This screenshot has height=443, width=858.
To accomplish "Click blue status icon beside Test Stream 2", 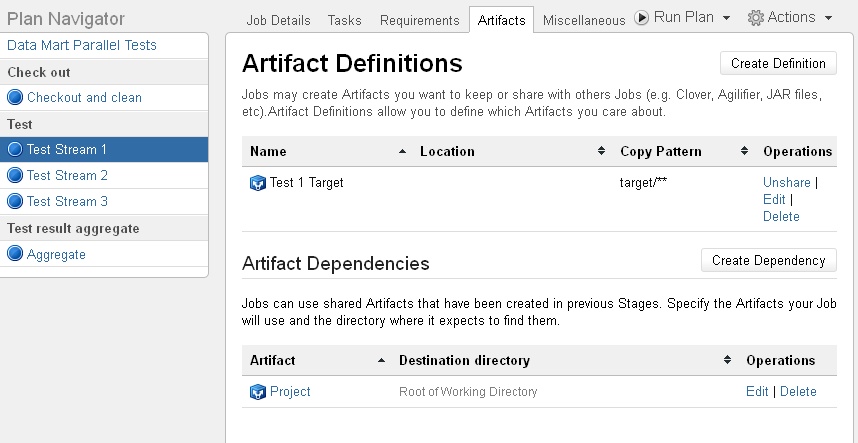I will pos(15,176).
